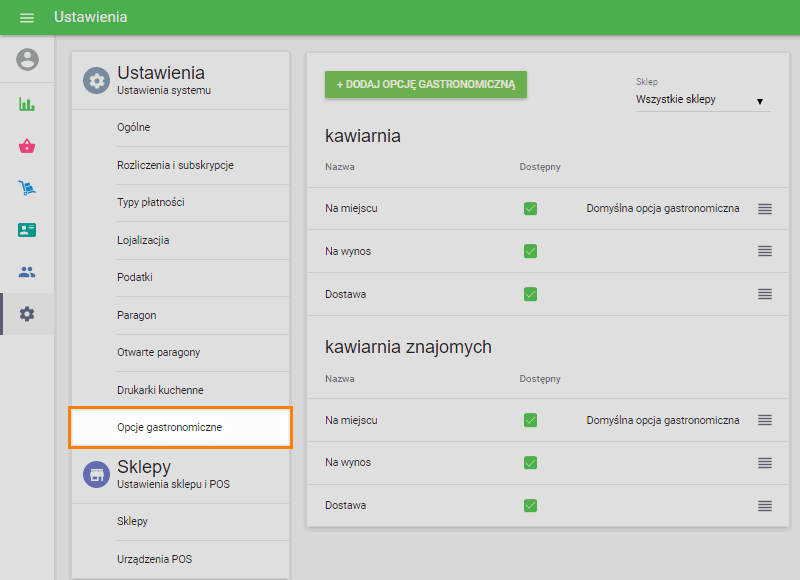Click Dodaj opcję gastronomiczną button
Screen dimensions: 800x580
point(425,85)
